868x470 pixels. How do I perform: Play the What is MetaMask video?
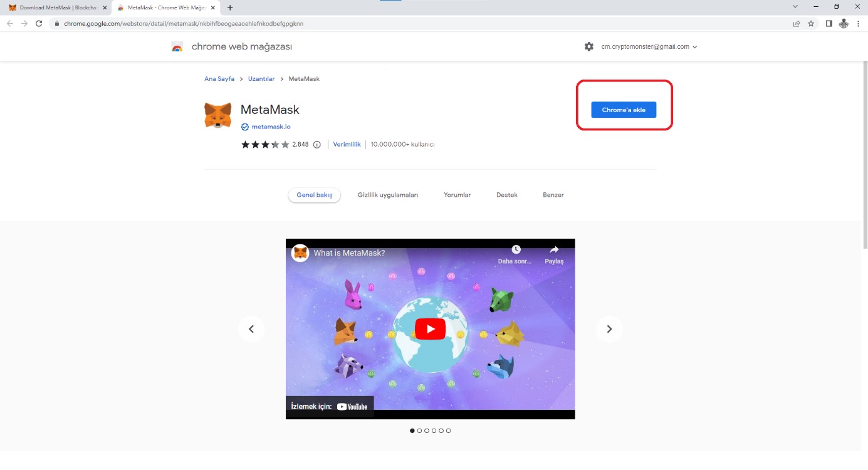coord(430,329)
